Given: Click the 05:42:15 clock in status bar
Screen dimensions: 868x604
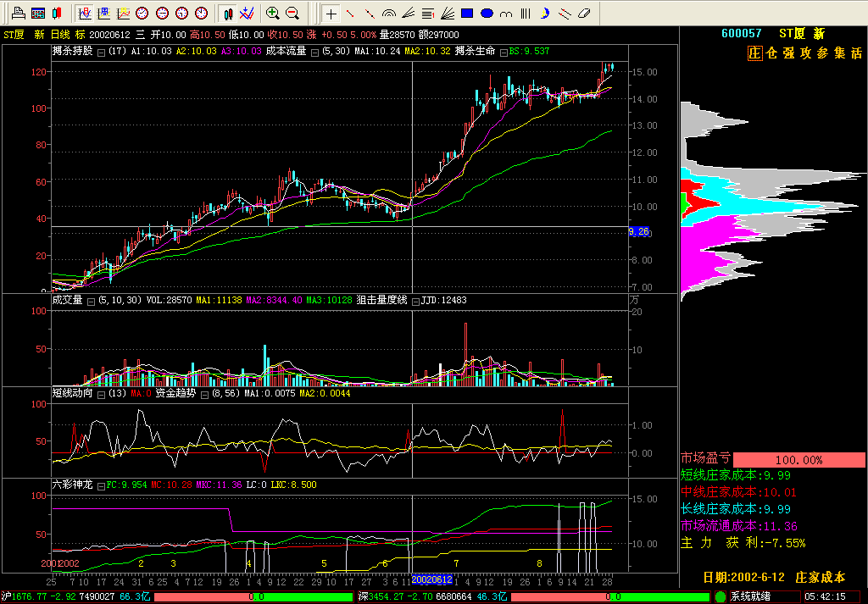Looking at the screenshot, I should (826, 597).
